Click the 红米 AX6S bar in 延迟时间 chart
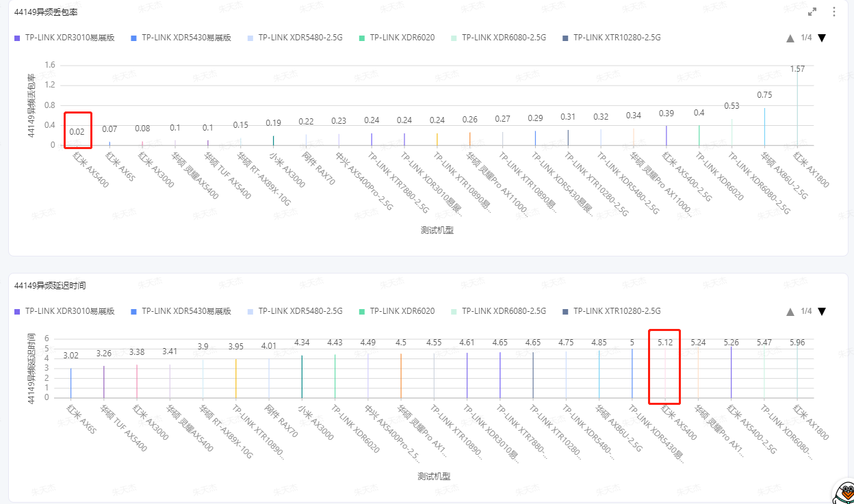This screenshot has width=854, height=504. 70,383
